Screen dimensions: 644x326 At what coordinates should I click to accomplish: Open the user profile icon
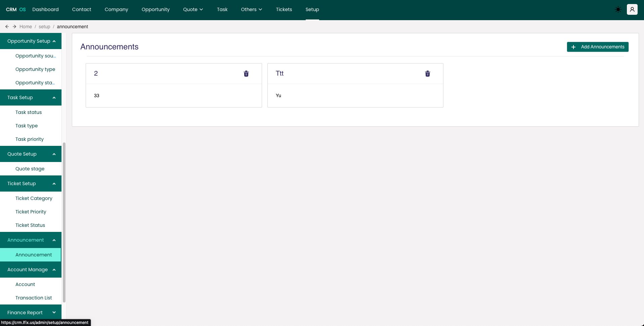click(632, 9)
